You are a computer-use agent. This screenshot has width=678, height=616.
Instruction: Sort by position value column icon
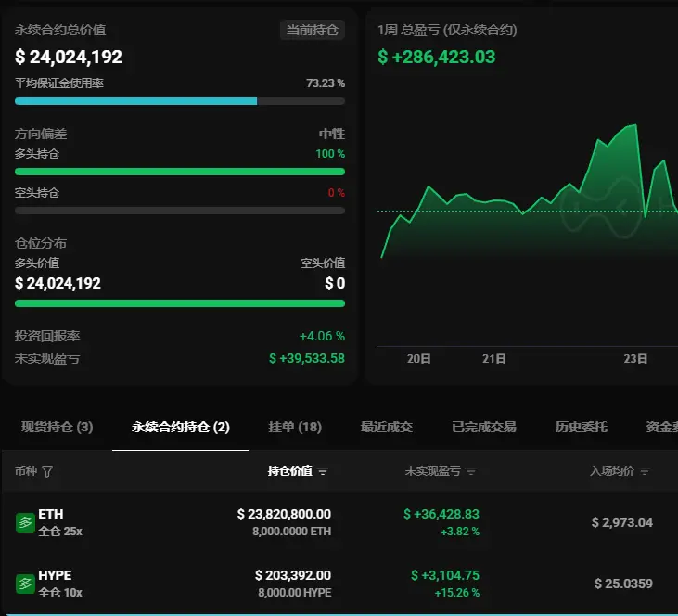pos(323,471)
